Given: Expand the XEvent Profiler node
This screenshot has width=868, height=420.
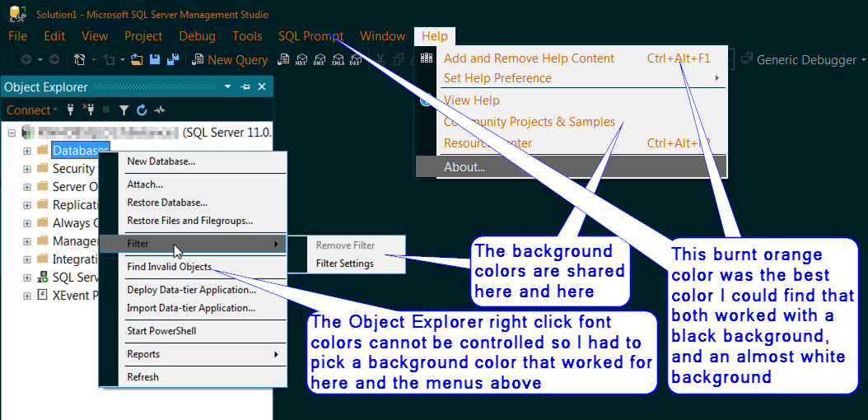Looking at the screenshot, I should tap(26, 296).
